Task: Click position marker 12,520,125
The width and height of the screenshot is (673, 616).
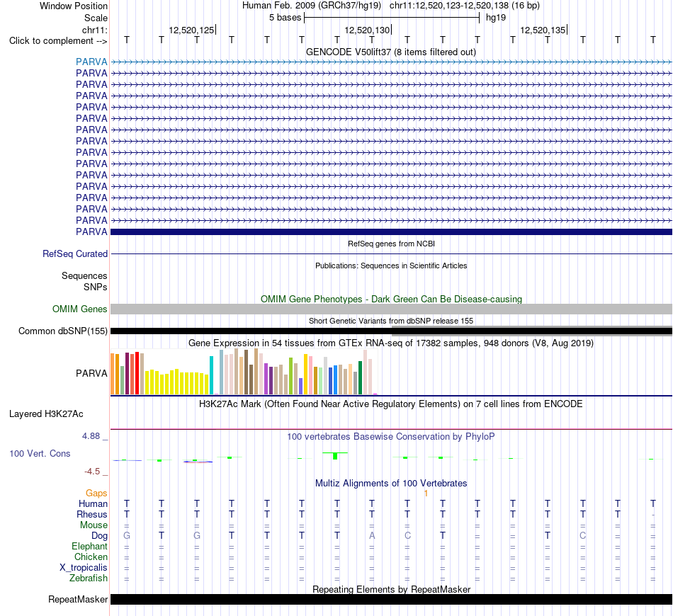Action: (191, 30)
